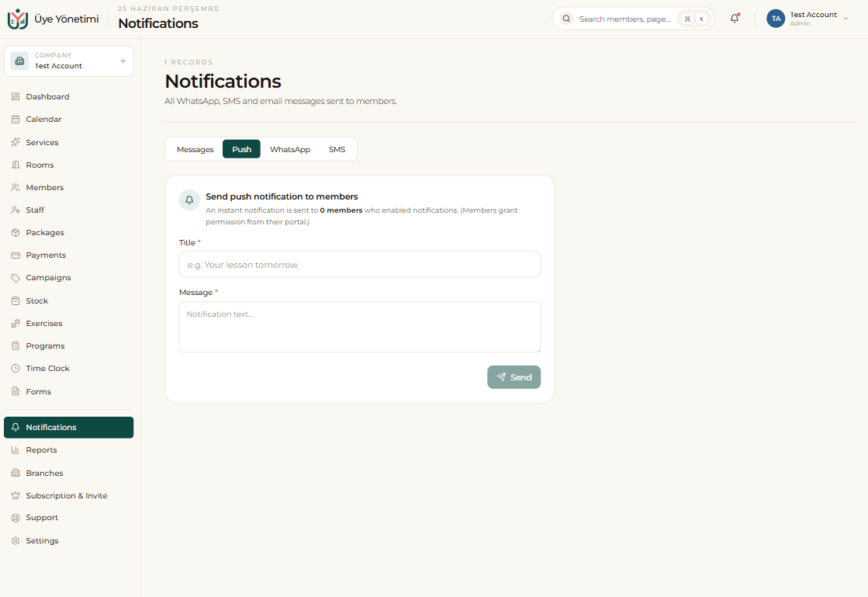Click the Settings gear icon

click(x=16, y=540)
